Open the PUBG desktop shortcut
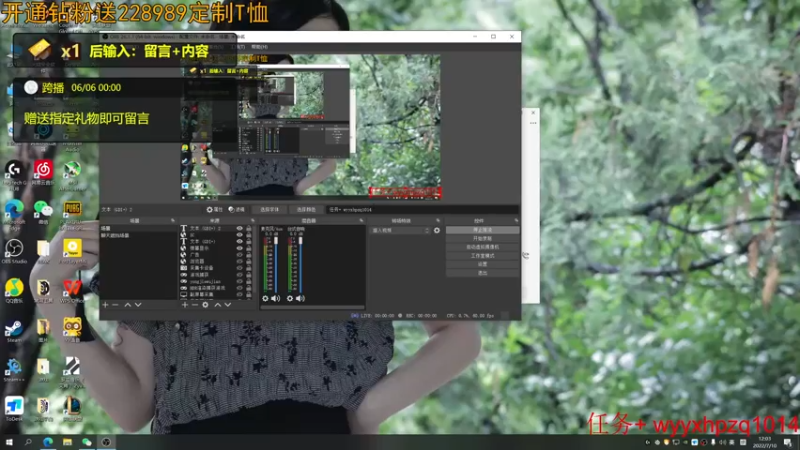This screenshot has width=800, height=450. pyautogui.click(x=72, y=214)
